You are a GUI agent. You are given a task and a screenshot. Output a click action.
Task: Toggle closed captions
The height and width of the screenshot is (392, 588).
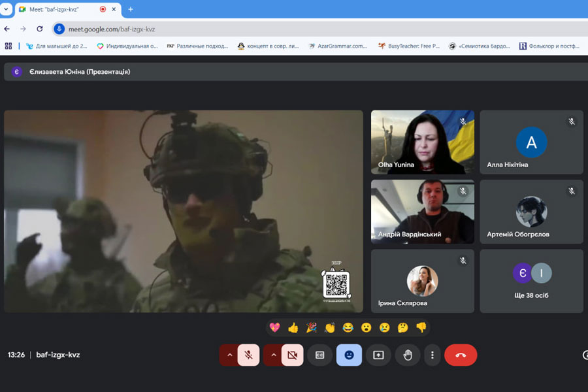320,355
